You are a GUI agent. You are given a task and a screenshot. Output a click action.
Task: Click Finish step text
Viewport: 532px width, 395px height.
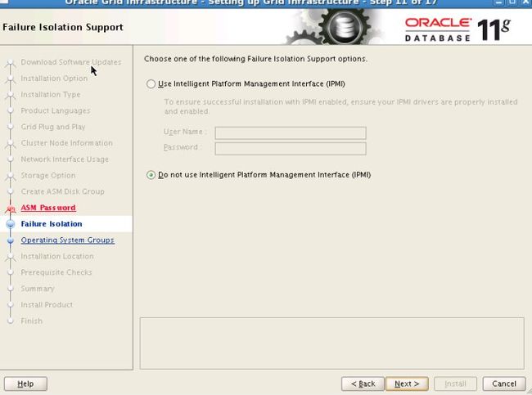[32, 321]
